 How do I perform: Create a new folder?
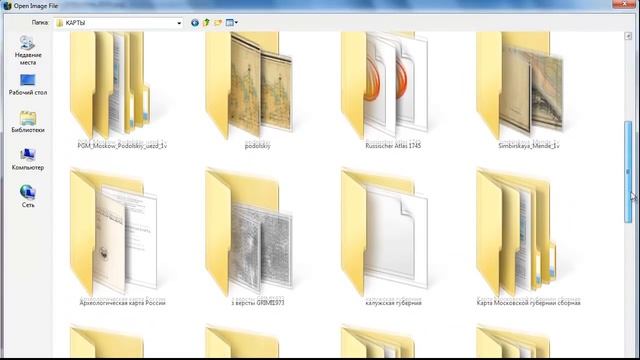pos(218,23)
